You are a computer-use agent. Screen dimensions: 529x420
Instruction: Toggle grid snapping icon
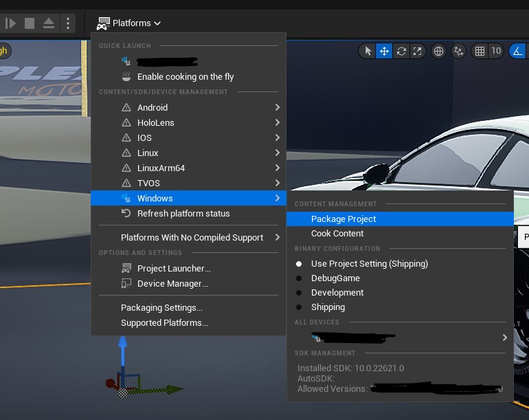[x=480, y=51]
